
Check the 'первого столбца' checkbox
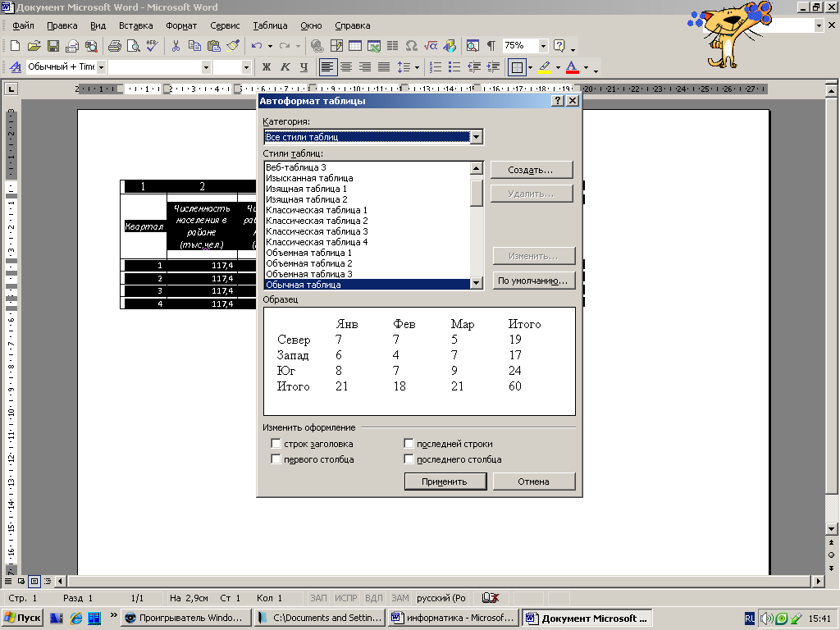pos(276,459)
